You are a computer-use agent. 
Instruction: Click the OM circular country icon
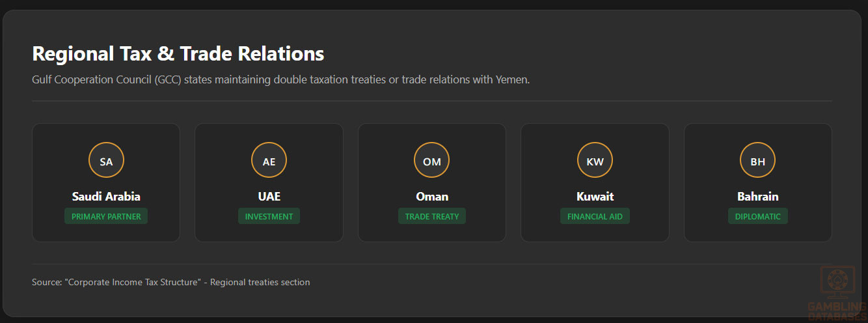[x=432, y=161]
